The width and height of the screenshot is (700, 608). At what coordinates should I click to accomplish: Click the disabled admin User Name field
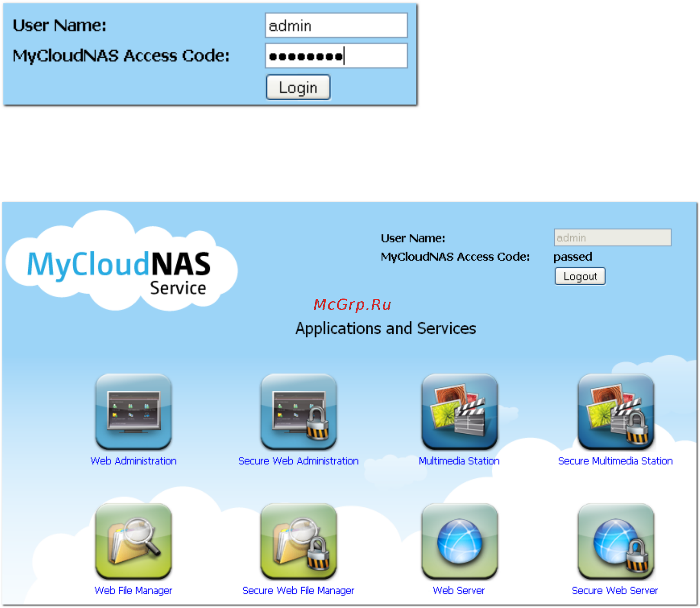click(613, 237)
